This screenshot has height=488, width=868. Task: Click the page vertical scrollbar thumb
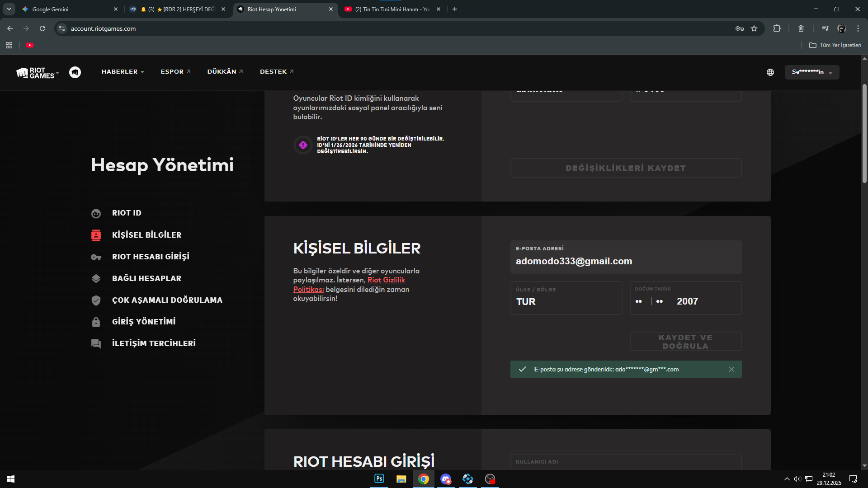[x=864, y=133]
